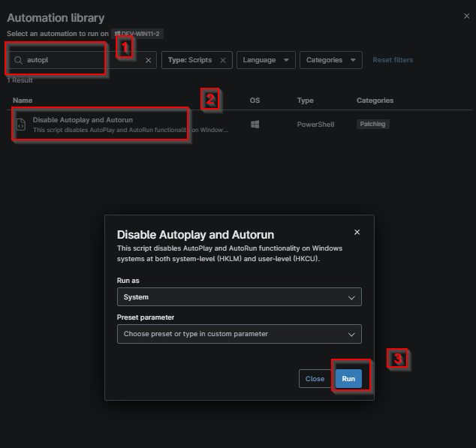Open the Categories filter dropdown

click(331, 60)
